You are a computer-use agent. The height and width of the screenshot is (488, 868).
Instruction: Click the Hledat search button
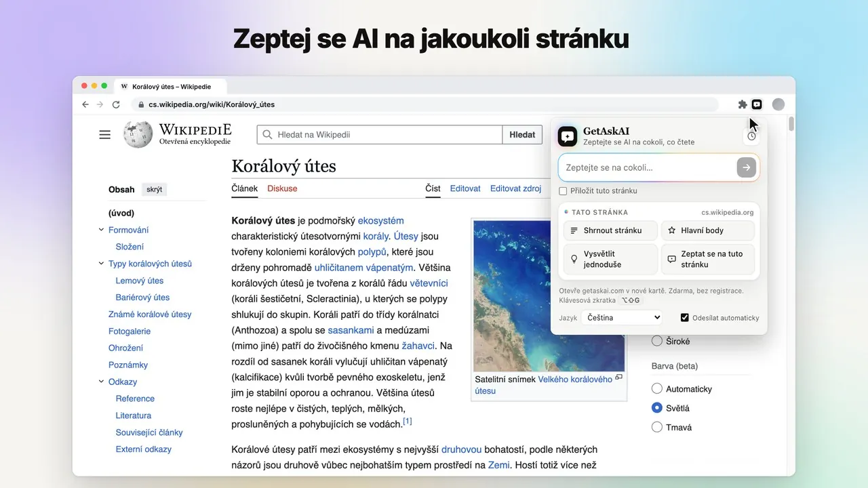[522, 135]
